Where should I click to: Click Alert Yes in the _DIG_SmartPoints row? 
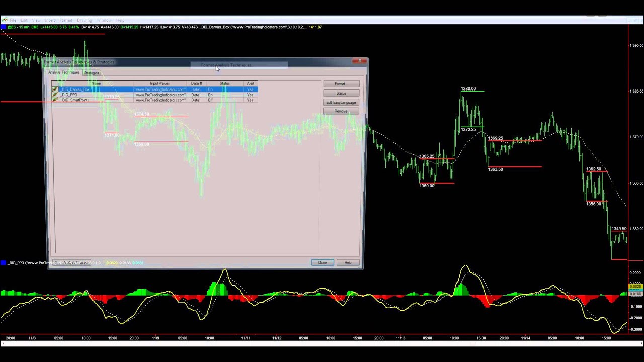(x=250, y=100)
